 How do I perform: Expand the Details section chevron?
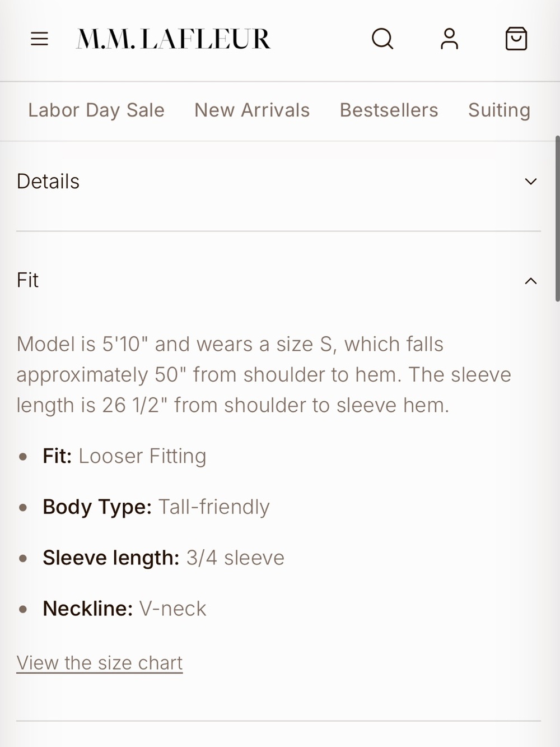(x=530, y=182)
